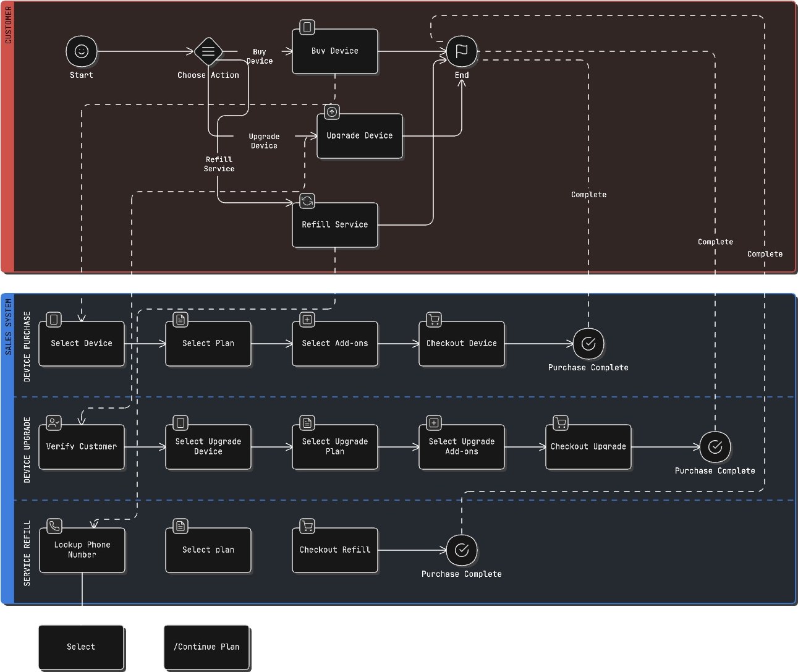Select the Select Upgrade Add-ons node

[x=462, y=447]
